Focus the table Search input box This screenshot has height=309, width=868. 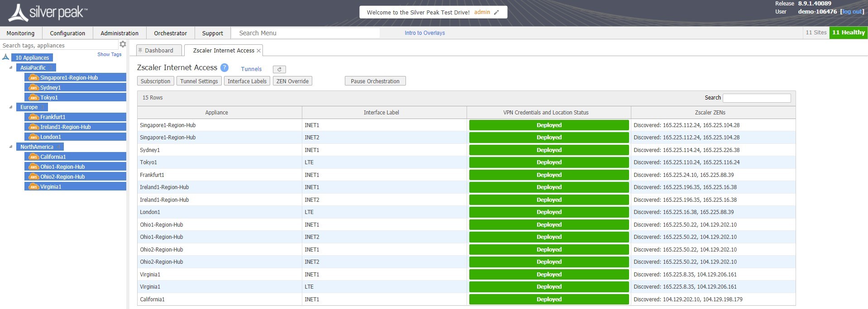[757, 98]
